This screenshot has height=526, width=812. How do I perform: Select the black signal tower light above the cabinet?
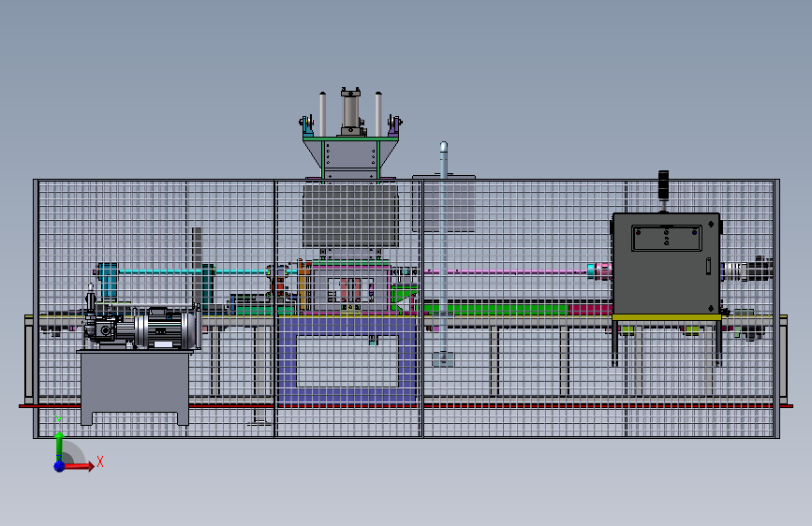[663, 185]
